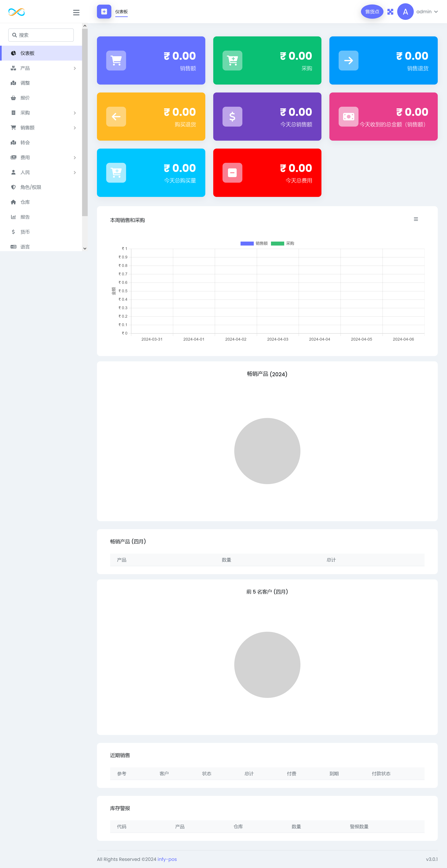The height and width of the screenshot is (868, 447).
Task: Click the 代码 column header
Action: (122, 827)
